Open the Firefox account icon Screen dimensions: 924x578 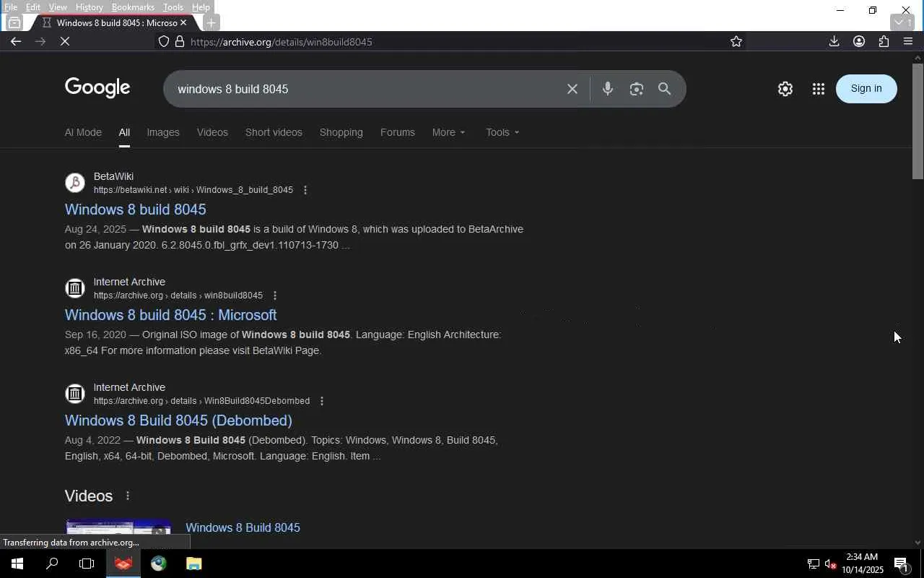tap(858, 41)
